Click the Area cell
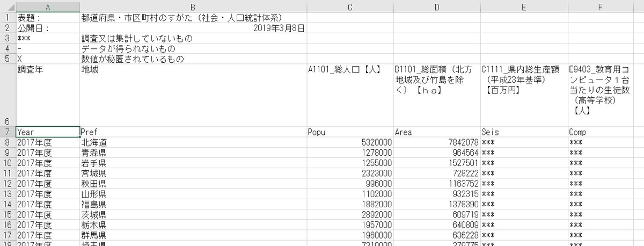644x246 pixels. pos(437,132)
